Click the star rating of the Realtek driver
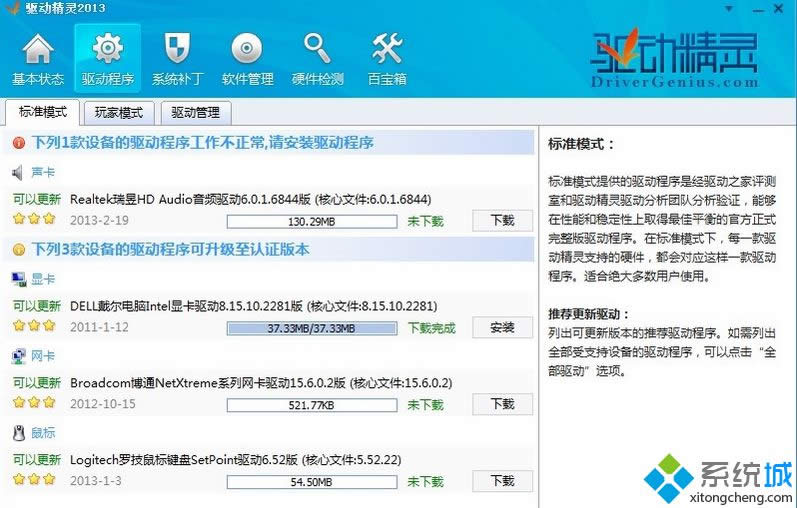797x508 pixels. (34, 219)
